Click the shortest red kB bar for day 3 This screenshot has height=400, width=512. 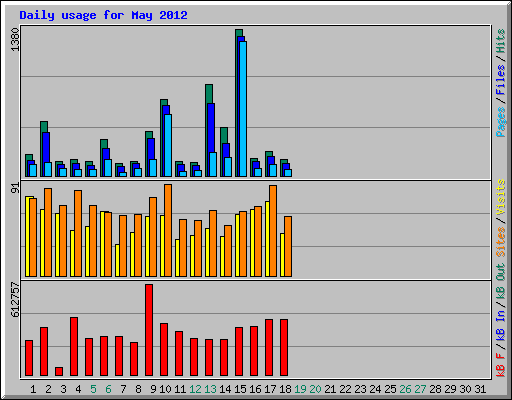pos(59,372)
